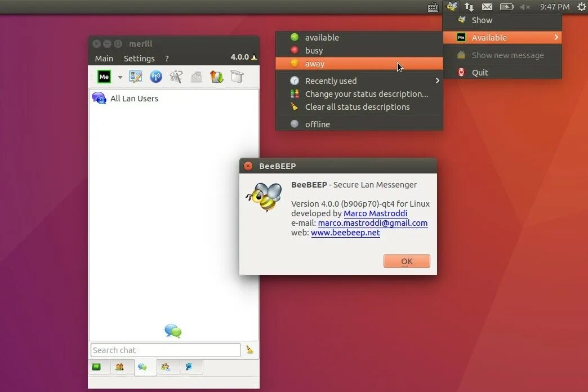Choose Clear all status descriptions
The image size is (588, 392).
click(359, 107)
